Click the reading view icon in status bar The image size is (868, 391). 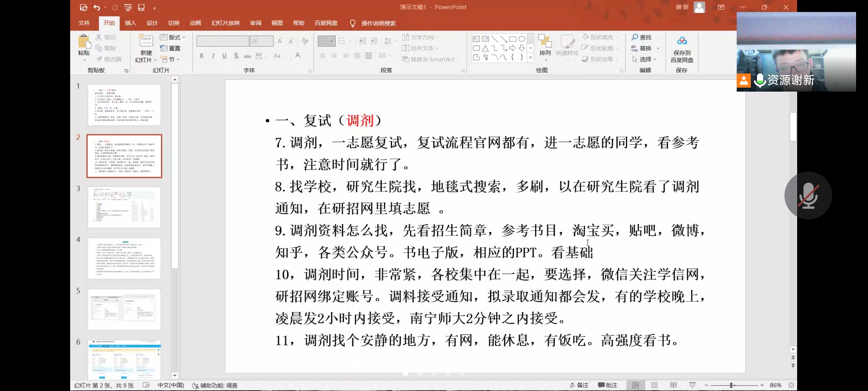pos(673,385)
